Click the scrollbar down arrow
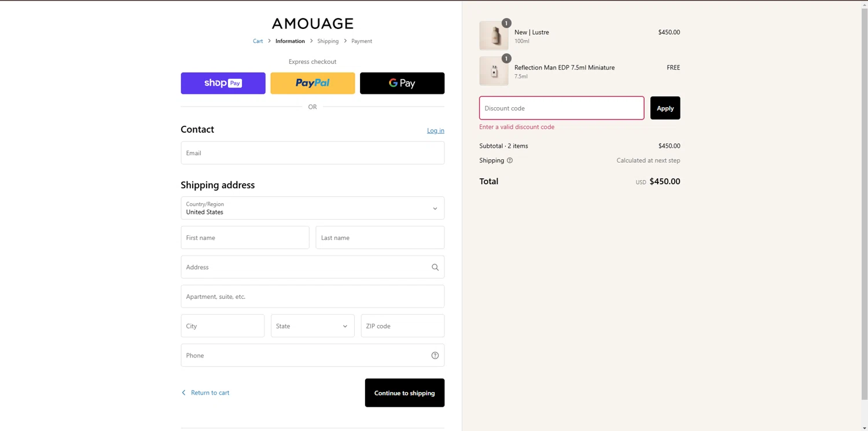The image size is (868, 431). (x=865, y=428)
